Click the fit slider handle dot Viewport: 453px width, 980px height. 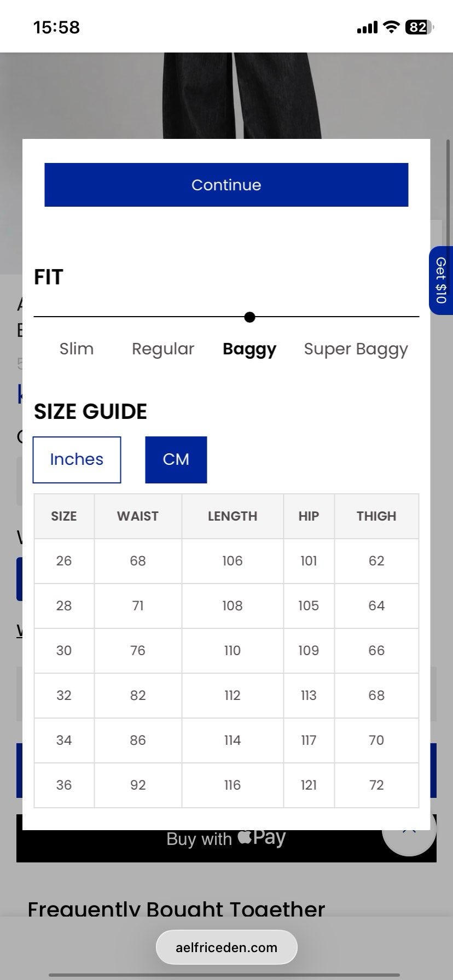coord(249,317)
